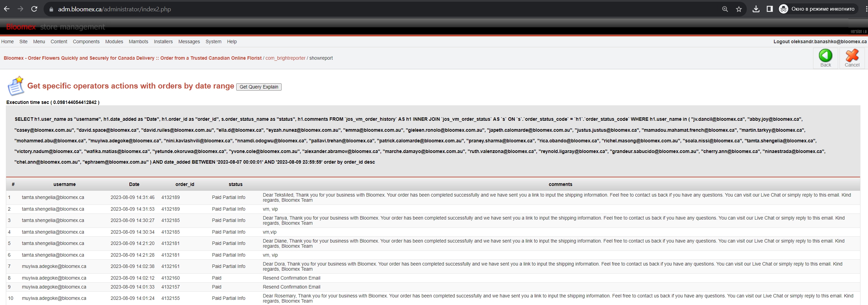
Task: Click the Paid status of order 4132157
Action: [217, 287]
